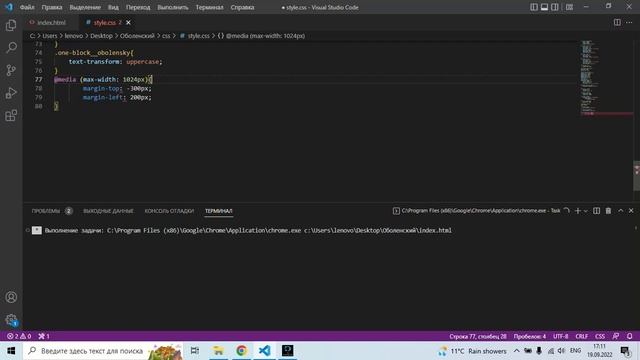Click the taskbar search input field
This screenshot has height=360, width=640.
pyautogui.click(x=103, y=351)
